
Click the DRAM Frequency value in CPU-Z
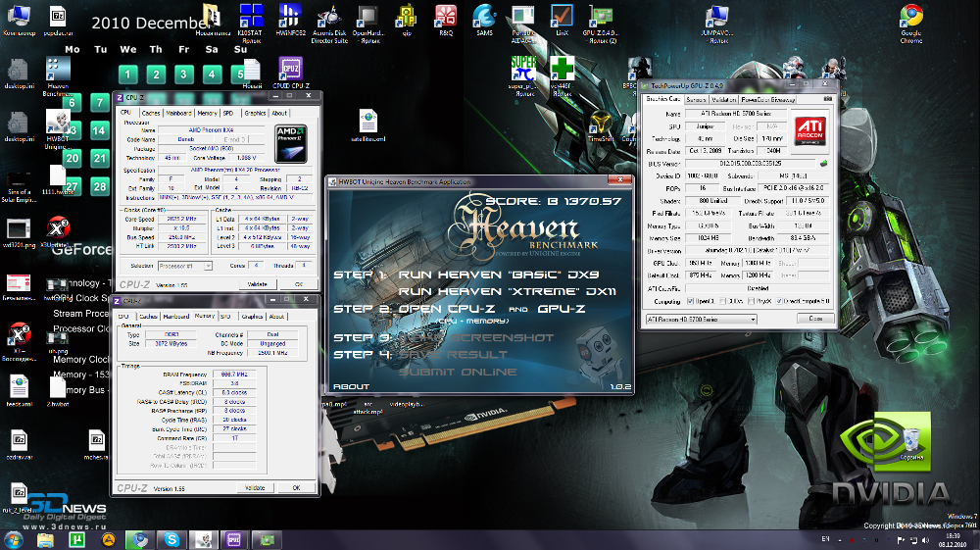pyautogui.click(x=234, y=375)
